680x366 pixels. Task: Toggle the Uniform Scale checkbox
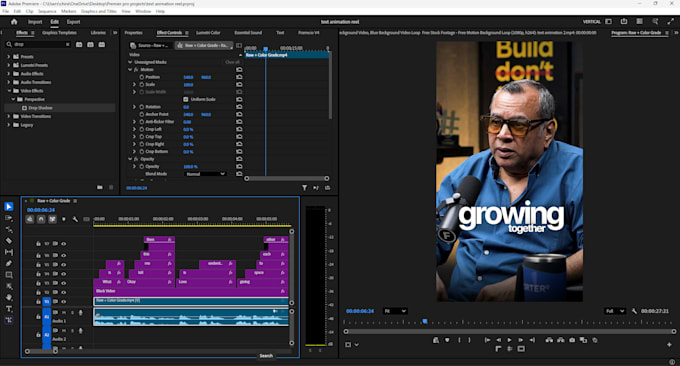186,99
